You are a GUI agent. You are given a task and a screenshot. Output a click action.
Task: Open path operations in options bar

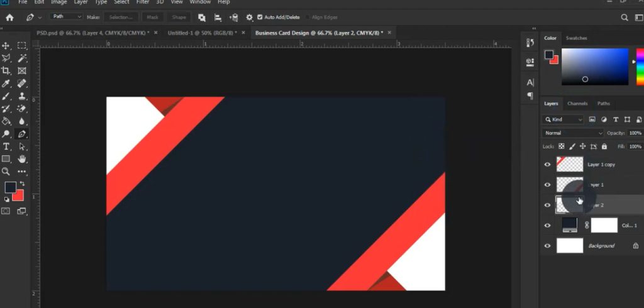(x=202, y=17)
